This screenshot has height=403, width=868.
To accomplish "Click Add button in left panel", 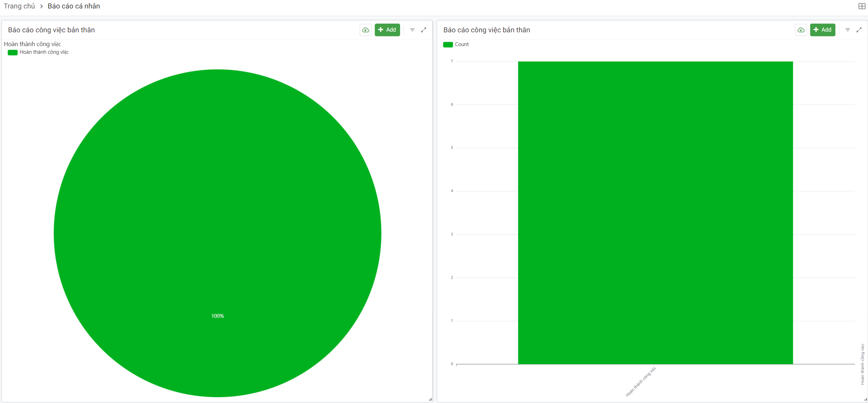I will pos(387,30).
